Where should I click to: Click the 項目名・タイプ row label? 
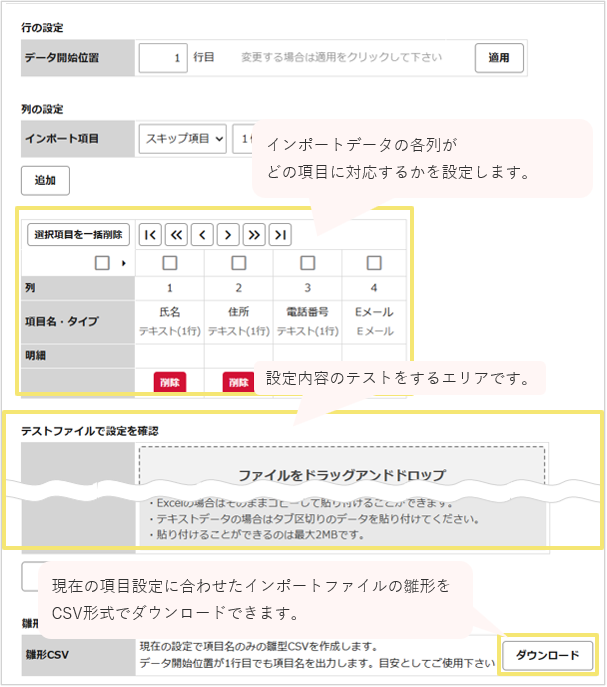(62, 322)
